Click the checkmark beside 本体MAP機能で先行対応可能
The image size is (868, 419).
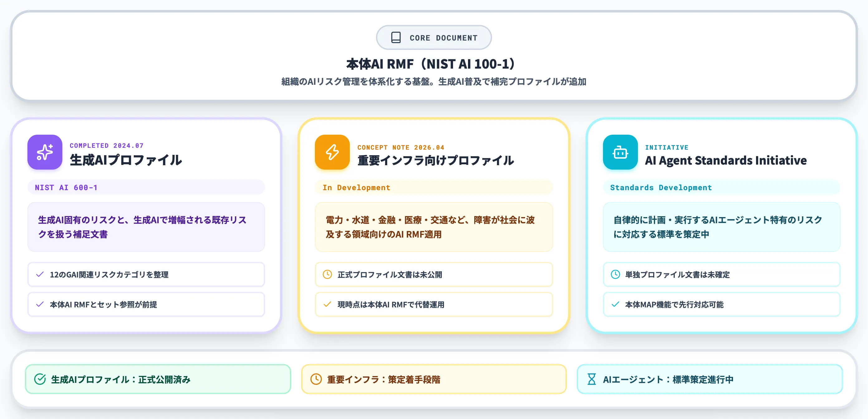click(615, 304)
